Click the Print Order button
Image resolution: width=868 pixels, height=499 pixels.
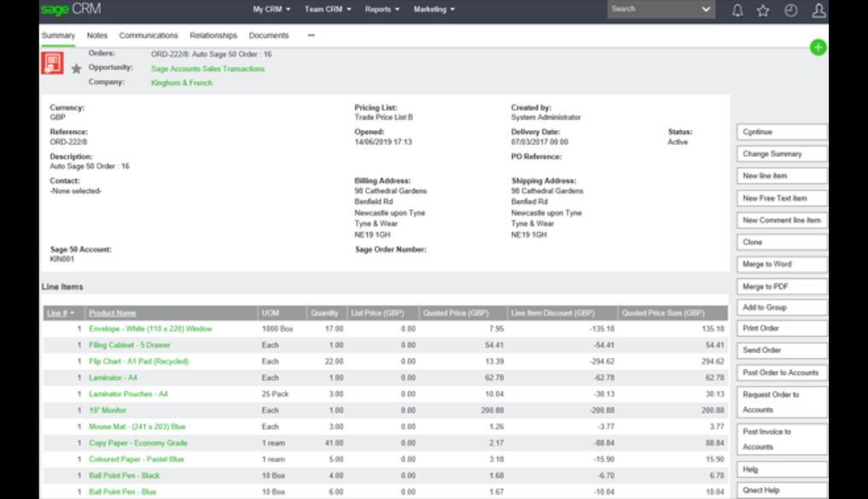click(782, 328)
